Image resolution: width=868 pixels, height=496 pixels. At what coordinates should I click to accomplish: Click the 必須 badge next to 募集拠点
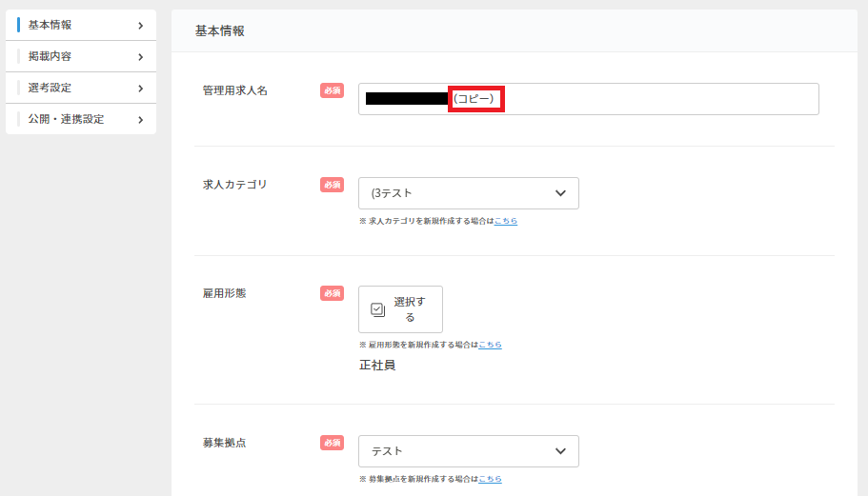332,443
